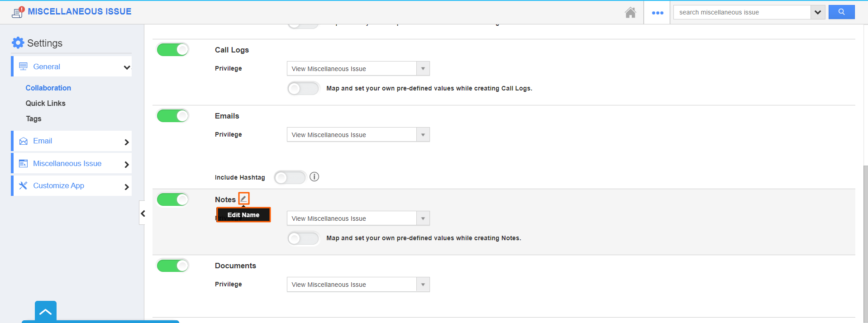Turn on the Include Hashtag toggle
Viewport: 868px width, 323px height.
tap(290, 177)
